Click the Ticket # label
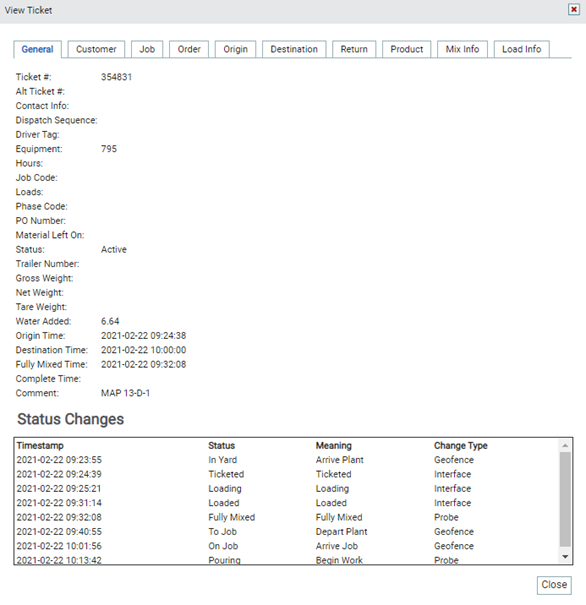Viewport: 586px width, 605px height. [x=33, y=77]
